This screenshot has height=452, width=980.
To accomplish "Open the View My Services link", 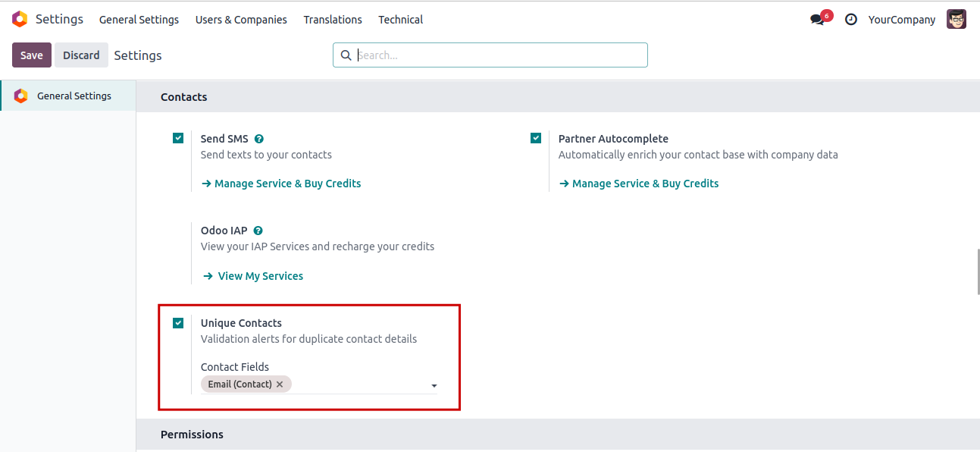I will click(260, 276).
